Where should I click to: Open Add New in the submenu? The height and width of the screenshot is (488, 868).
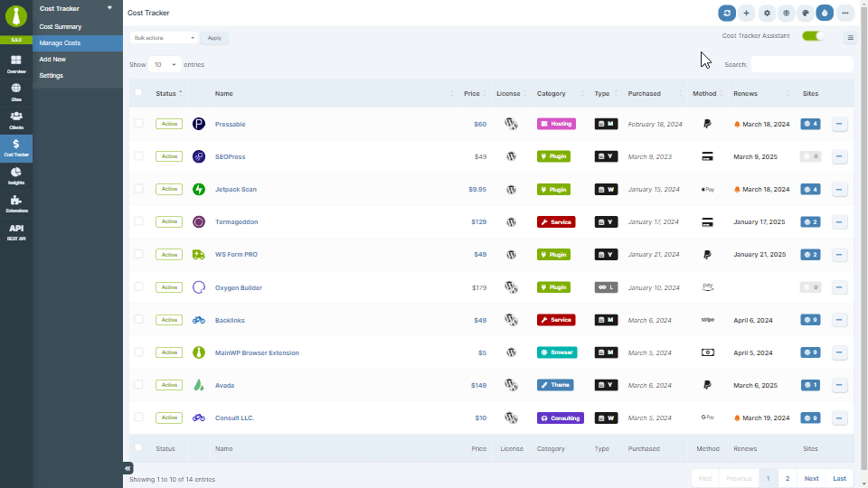click(52, 60)
